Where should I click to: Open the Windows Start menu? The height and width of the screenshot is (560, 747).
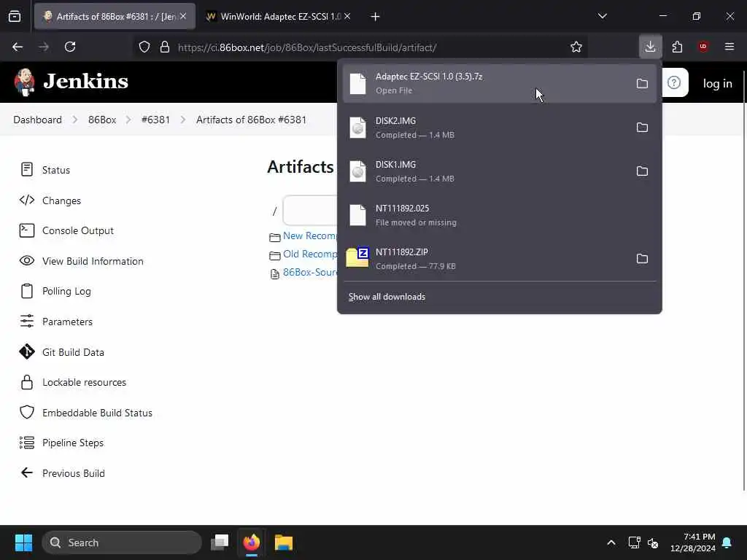tap(23, 542)
